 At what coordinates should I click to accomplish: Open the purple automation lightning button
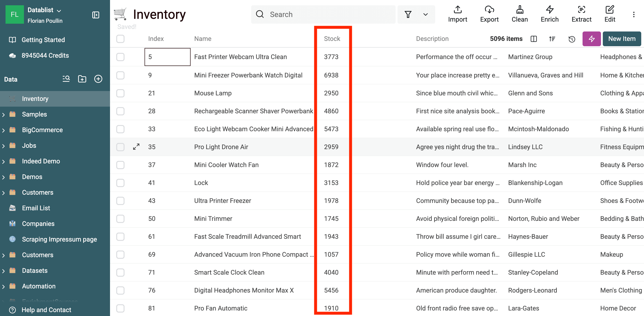coord(592,39)
